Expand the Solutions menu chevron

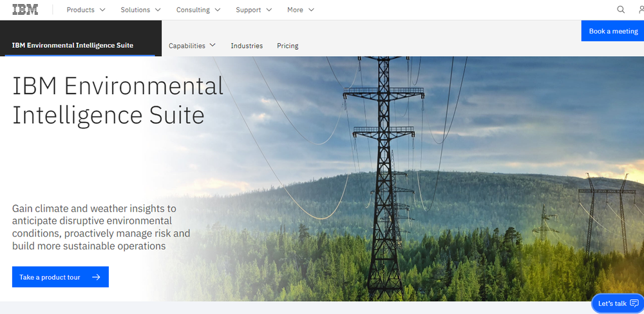click(x=158, y=10)
